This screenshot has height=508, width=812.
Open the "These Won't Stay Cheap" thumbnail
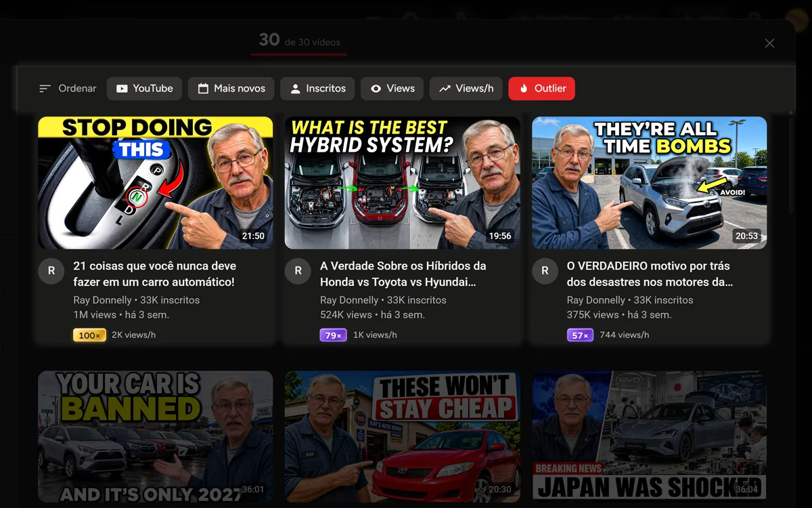pyautogui.click(x=403, y=437)
